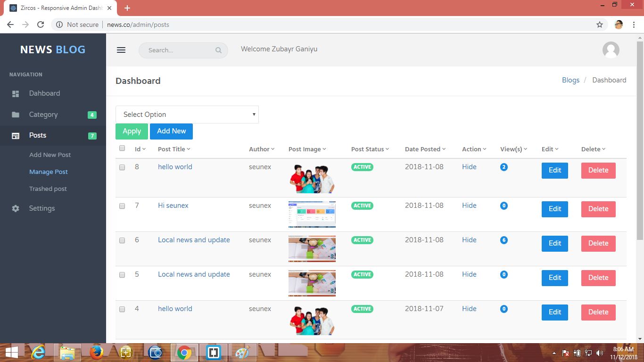
Task: Click the Settings gear icon in sidebar
Action: 16,208
